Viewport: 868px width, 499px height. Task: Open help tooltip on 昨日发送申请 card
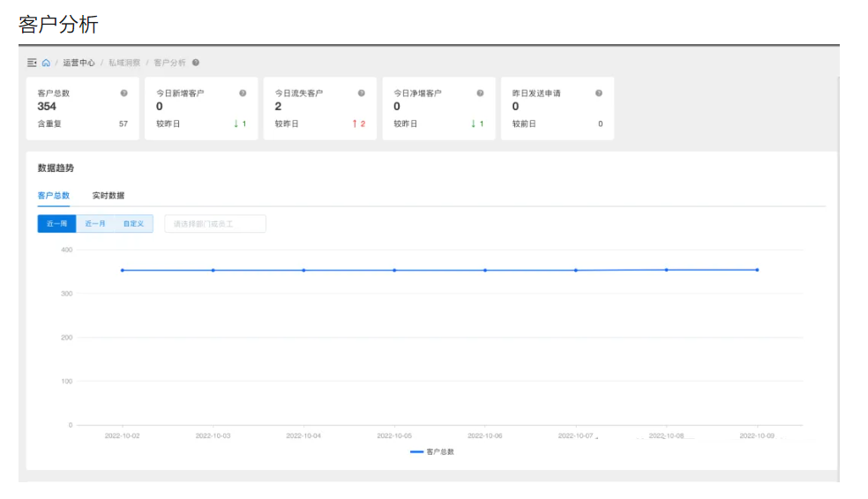pos(599,93)
